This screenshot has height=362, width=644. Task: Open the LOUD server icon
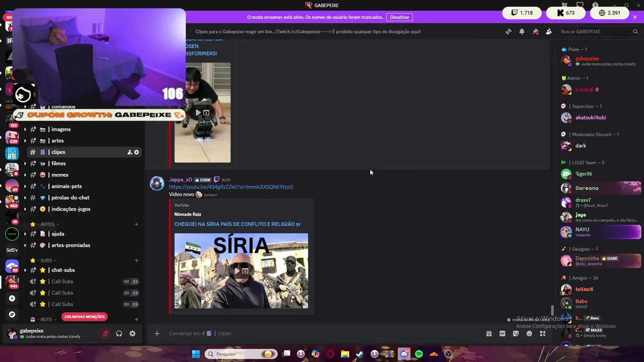[12, 233]
